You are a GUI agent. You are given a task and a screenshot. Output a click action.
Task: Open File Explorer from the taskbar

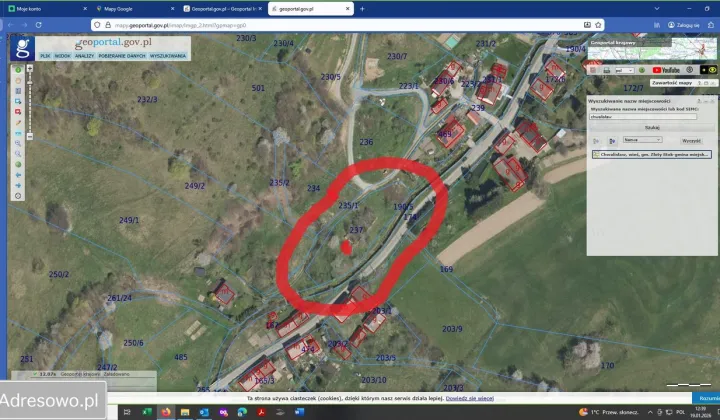point(185,412)
